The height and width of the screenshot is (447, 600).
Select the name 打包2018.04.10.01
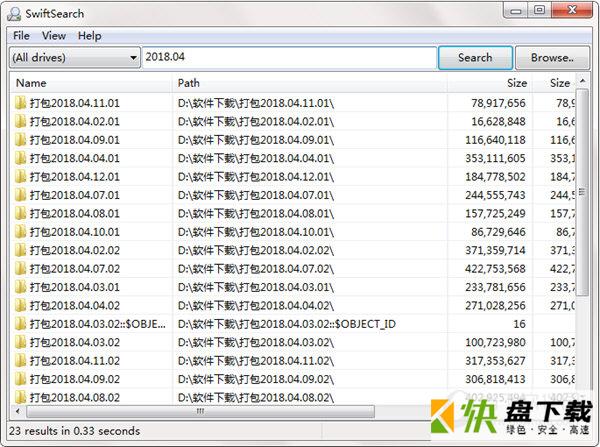[75, 232]
